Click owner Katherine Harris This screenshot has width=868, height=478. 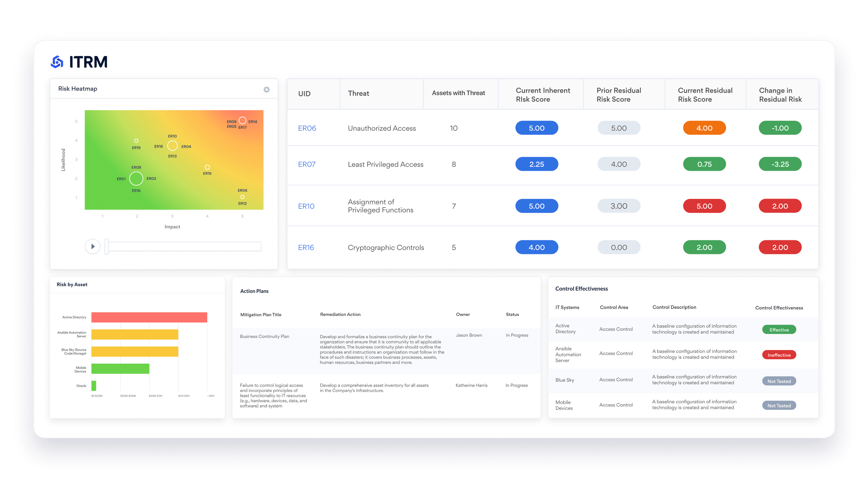(x=471, y=385)
